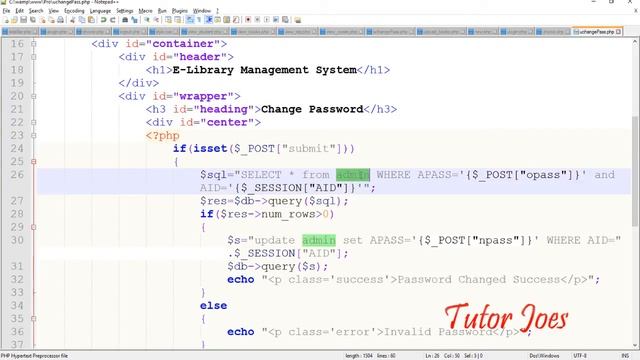The height and width of the screenshot is (360, 640).
Task: Select the uchangePass.php active tab
Action: coord(596,31)
